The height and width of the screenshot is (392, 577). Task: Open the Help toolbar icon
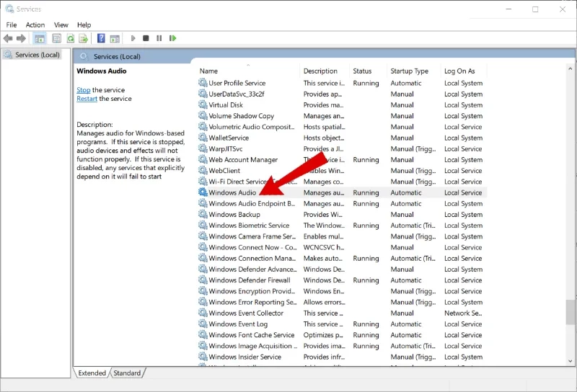101,38
